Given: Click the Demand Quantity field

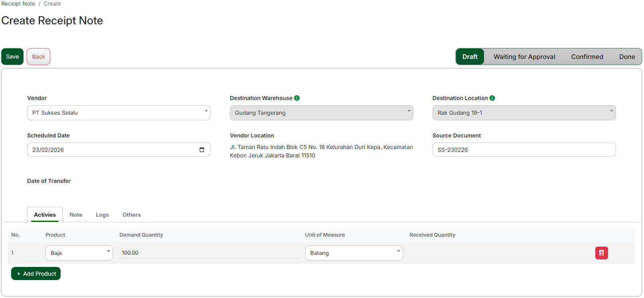Looking at the screenshot, I should coord(209,253).
